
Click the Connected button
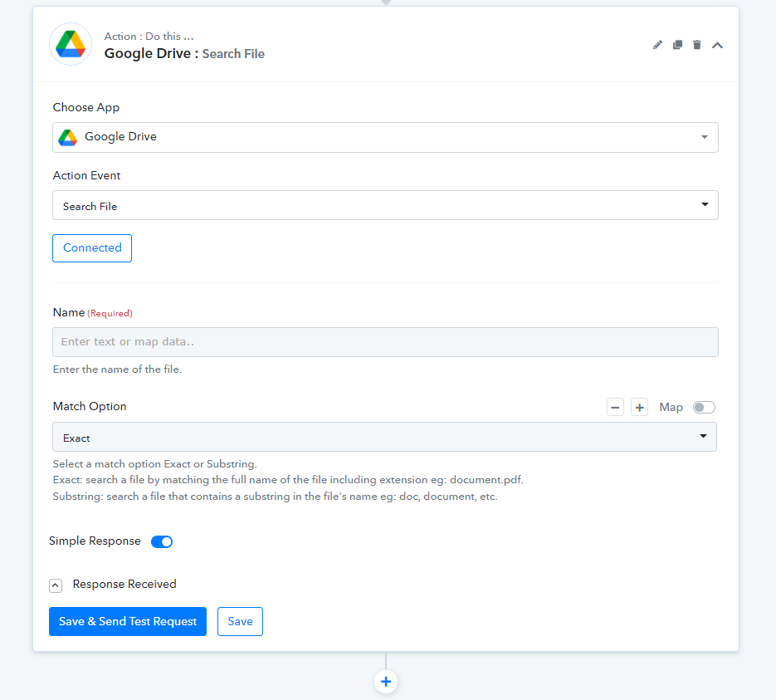(x=92, y=248)
